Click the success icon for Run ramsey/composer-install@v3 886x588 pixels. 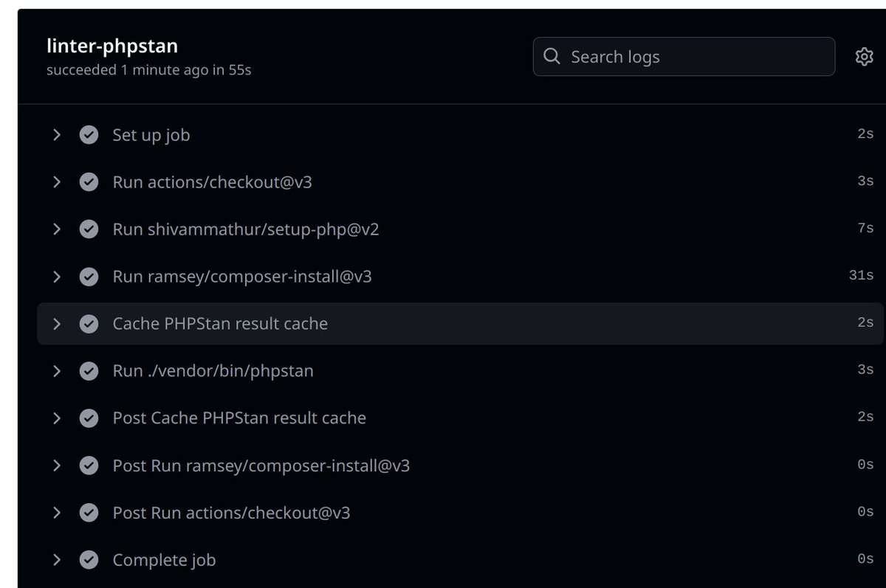pyautogui.click(x=89, y=276)
